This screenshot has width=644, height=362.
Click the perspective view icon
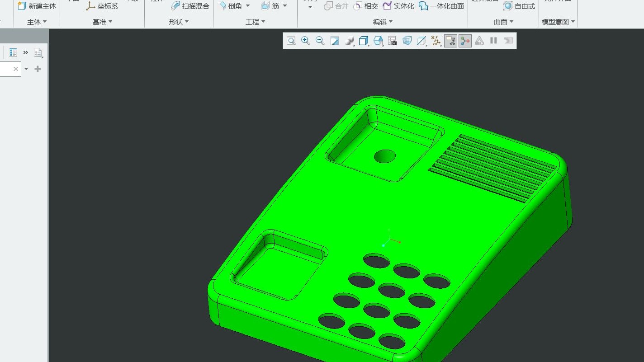click(407, 41)
